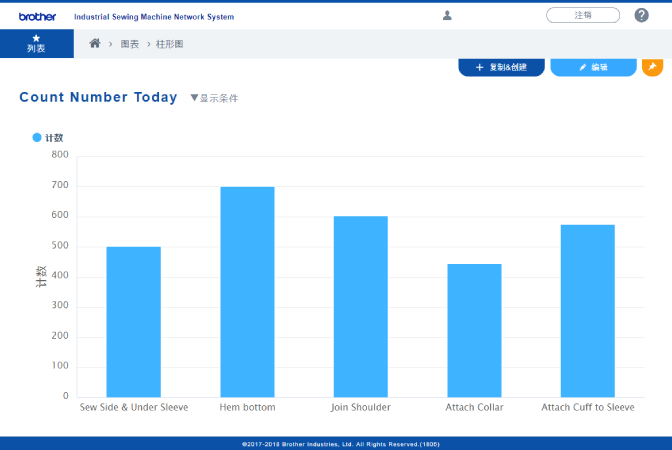Click the Sew Side & Under Sleeve bar

click(x=133, y=321)
